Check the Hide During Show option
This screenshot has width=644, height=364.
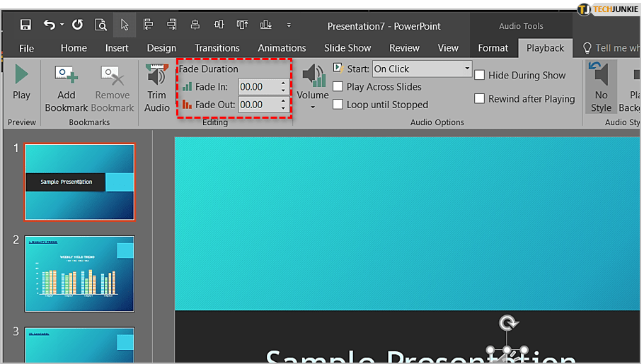coord(480,75)
